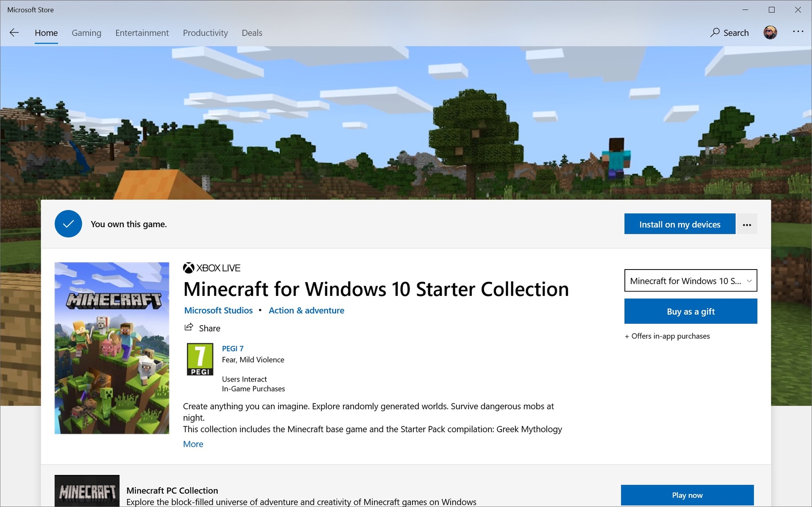Image resolution: width=812 pixels, height=507 pixels.
Task: Open the Microsoft Studios publisher link
Action: (x=218, y=311)
